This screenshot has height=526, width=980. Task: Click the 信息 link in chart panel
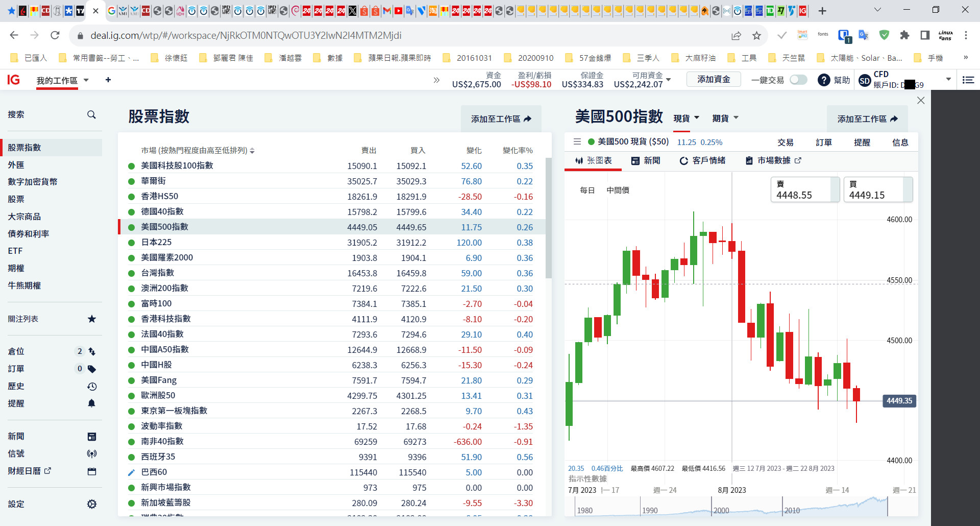click(900, 142)
